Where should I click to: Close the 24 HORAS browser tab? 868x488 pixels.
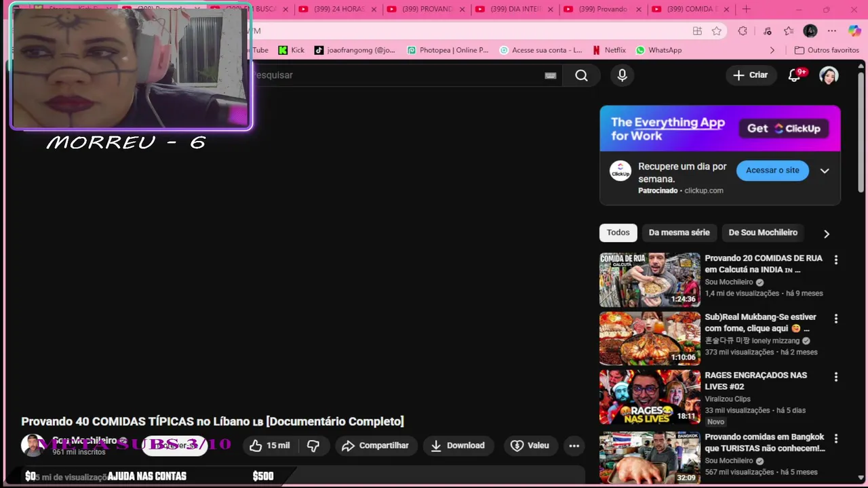point(373,9)
